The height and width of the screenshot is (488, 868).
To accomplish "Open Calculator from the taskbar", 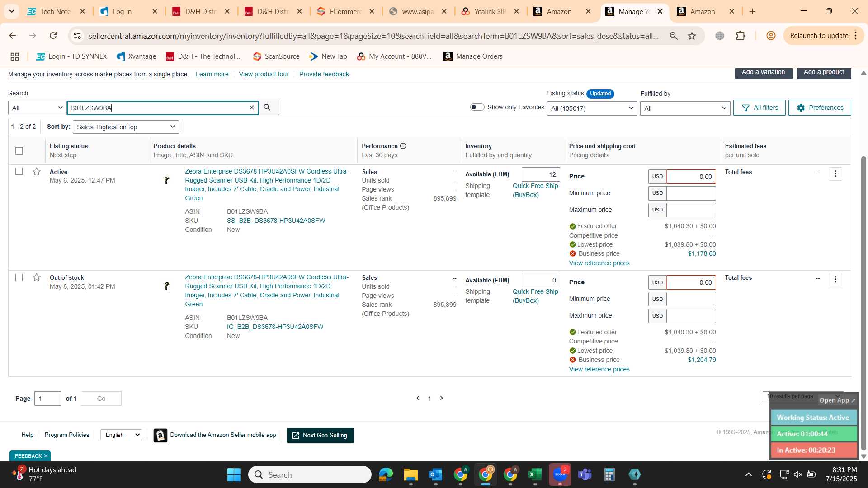I will [x=609, y=474].
